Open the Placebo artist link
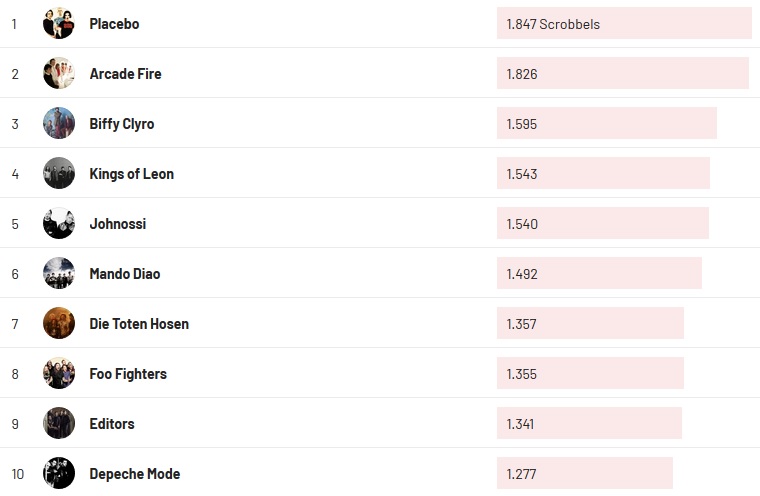 click(114, 24)
